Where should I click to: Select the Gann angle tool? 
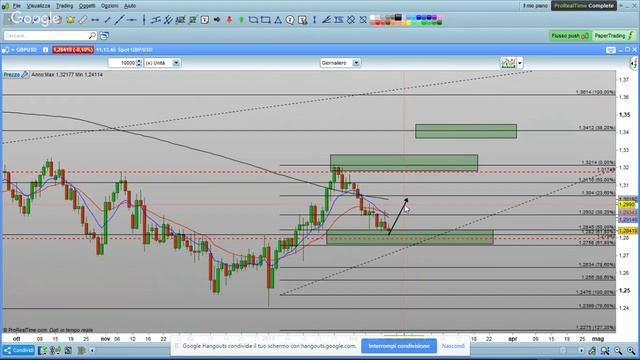click(x=327, y=20)
